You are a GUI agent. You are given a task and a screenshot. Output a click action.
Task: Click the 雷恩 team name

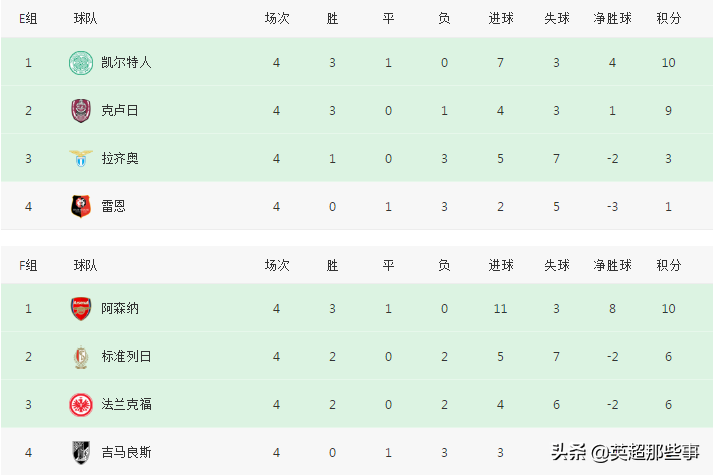pyautogui.click(x=113, y=206)
